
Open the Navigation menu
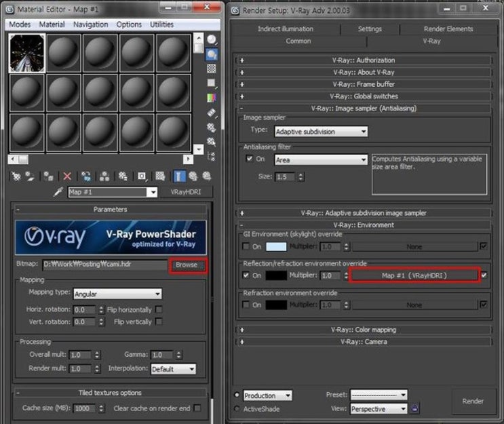[x=91, y=24]
